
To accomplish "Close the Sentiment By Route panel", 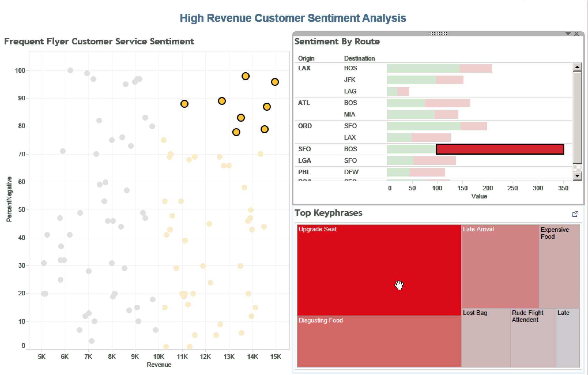I will pyautogui.click(x=576, y=34).
